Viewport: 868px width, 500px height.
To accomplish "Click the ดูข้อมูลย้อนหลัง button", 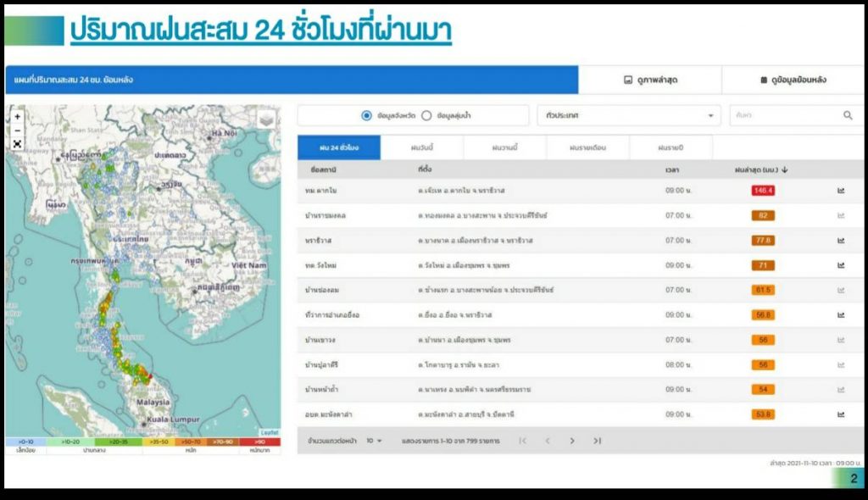I will pyautogui.click(x=793, y=81).
